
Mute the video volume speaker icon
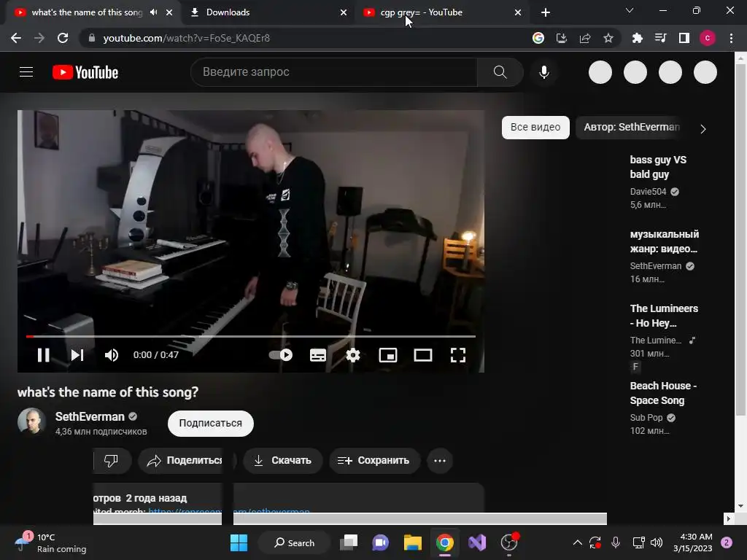click(x=112, y=355)
